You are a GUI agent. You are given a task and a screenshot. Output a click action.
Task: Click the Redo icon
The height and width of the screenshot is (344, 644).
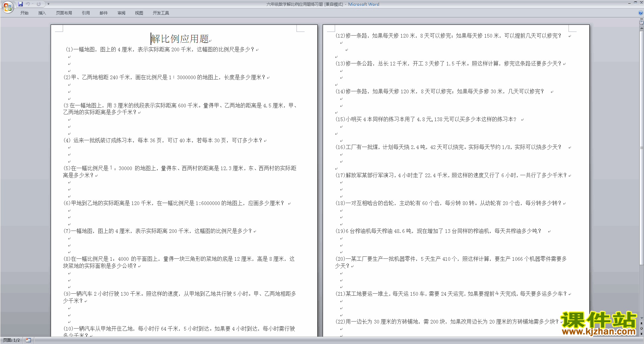point(39,4)
